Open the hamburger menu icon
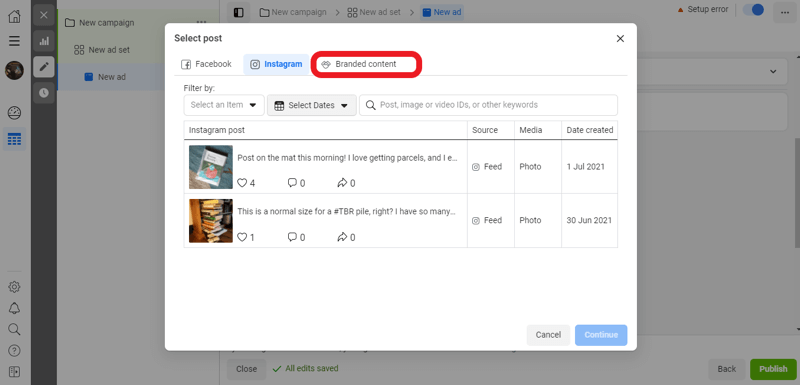Screen dimensions: 800x385 point(14,41)
